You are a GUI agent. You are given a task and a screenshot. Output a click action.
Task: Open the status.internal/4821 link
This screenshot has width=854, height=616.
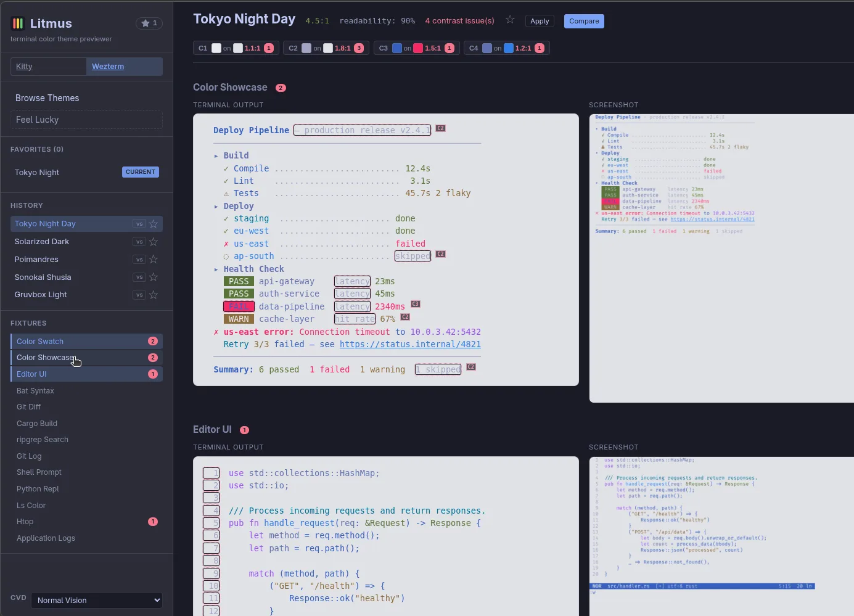point(411,344)
